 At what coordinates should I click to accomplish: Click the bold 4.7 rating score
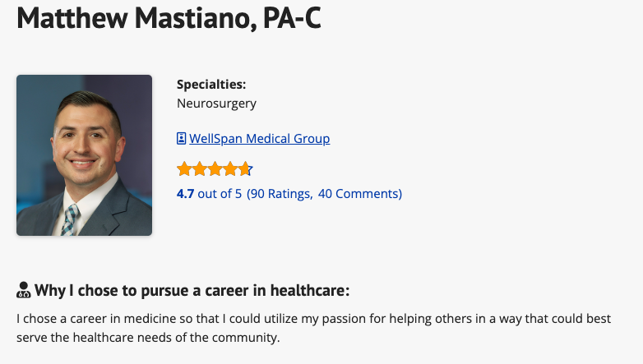pyautogui.click(x=185, y=193)
